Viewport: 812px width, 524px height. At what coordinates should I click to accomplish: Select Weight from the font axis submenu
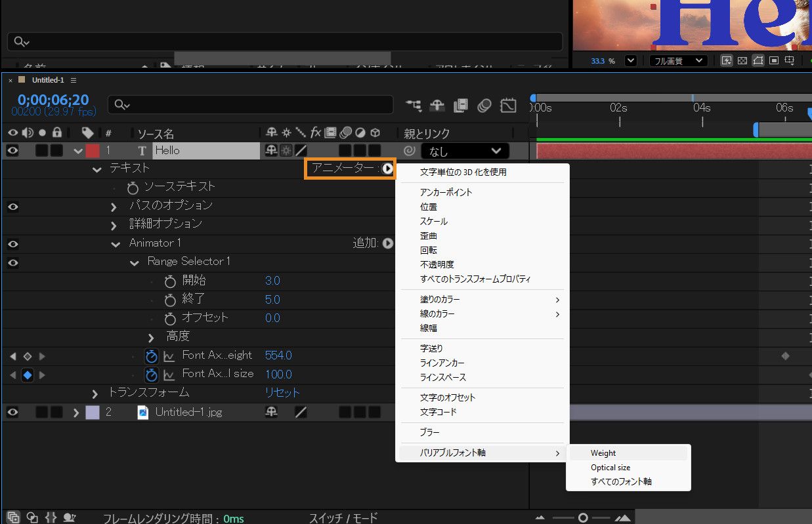603,453
